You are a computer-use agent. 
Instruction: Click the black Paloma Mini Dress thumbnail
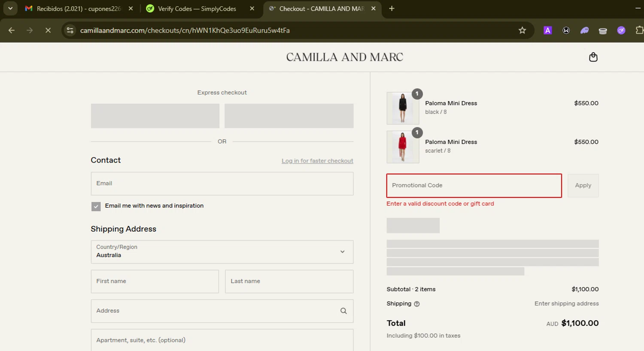(403, 108)
